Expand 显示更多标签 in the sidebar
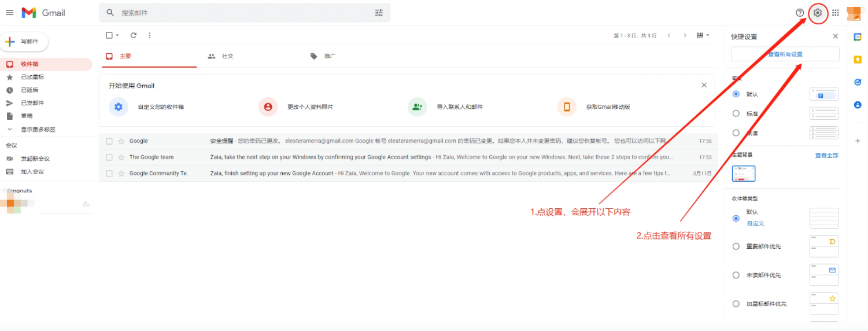 pos(38,130)
